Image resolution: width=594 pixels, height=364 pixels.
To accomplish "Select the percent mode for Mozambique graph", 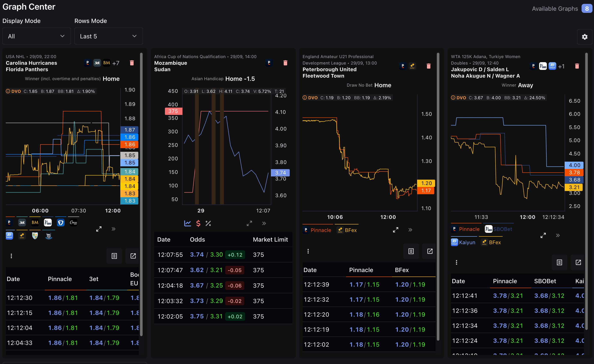I will 208,223.
